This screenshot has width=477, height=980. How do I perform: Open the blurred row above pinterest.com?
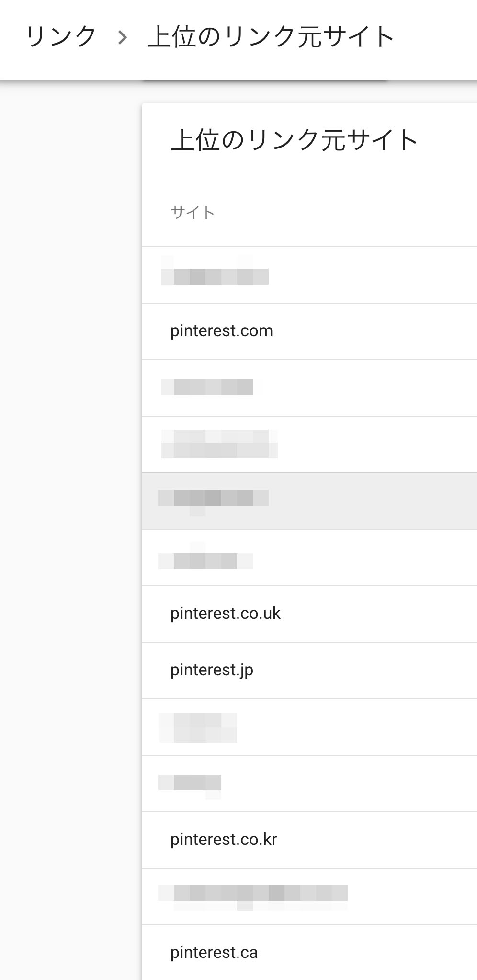tap(215, 275)
